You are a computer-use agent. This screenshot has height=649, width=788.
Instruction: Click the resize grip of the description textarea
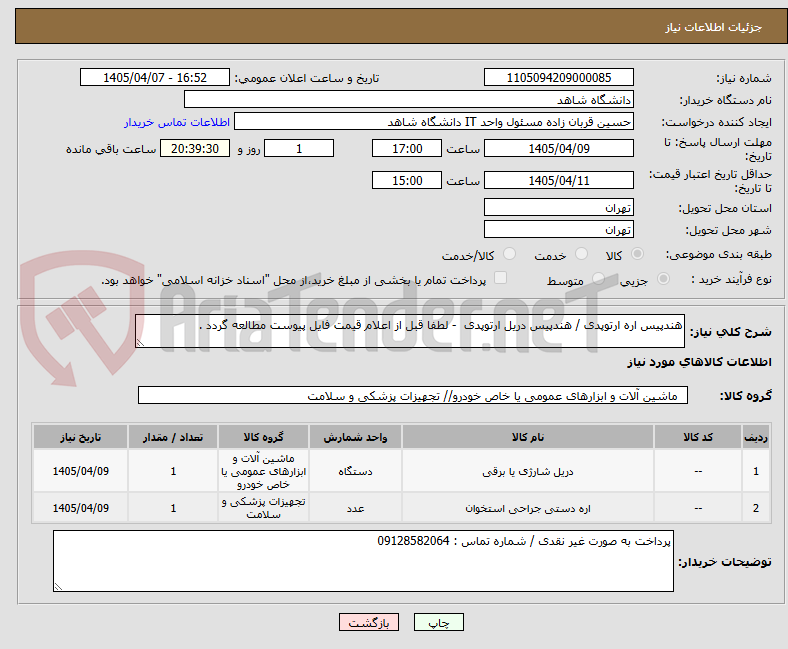click(x=140, y=342)
